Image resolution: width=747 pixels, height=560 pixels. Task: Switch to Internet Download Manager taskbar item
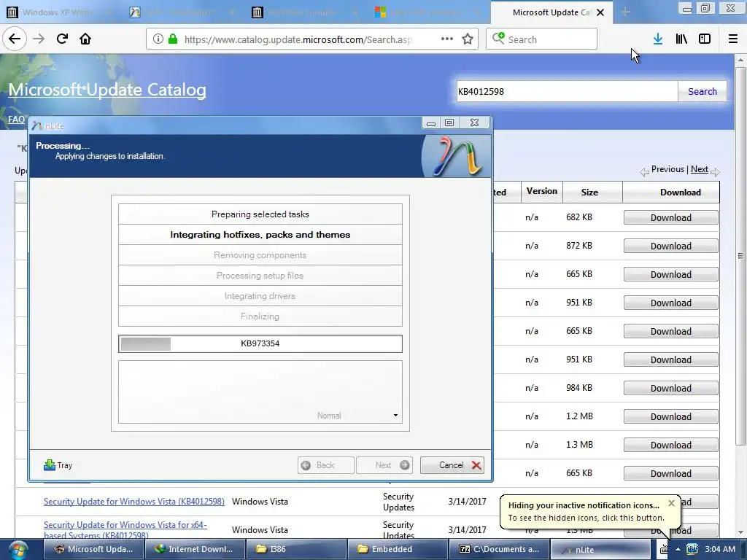[x=196, y=549]
